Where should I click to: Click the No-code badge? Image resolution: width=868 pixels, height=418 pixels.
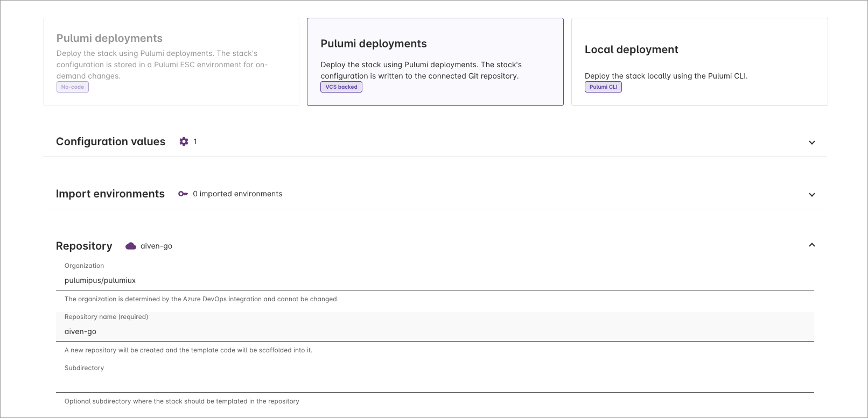[73, 87]
